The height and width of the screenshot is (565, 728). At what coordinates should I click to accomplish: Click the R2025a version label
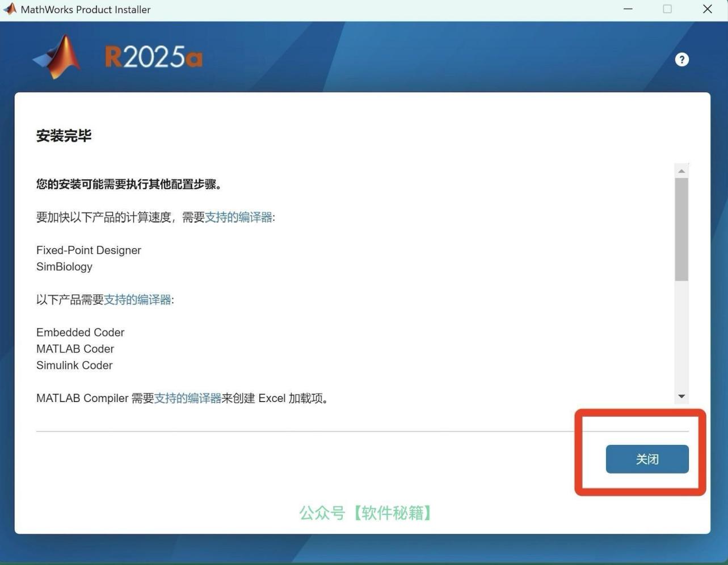153,57
